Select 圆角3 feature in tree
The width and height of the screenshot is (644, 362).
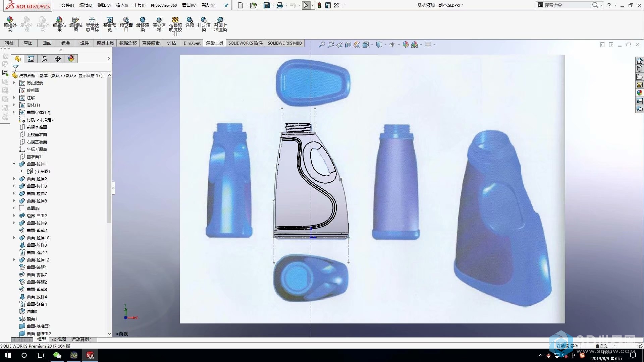coord(32,311)
